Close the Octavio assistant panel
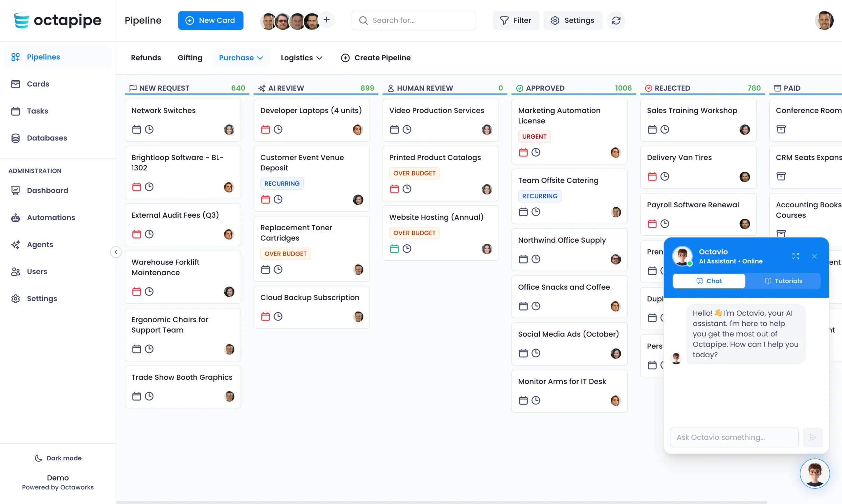Viewport: 842px width, 504px height. pyautogui.click(x=814, y=256)
